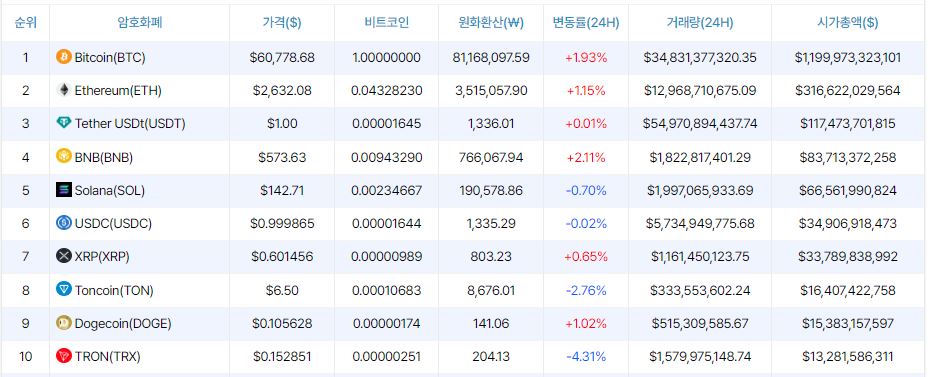Click the Tether USDt green icon

click(x=63, y=124)
